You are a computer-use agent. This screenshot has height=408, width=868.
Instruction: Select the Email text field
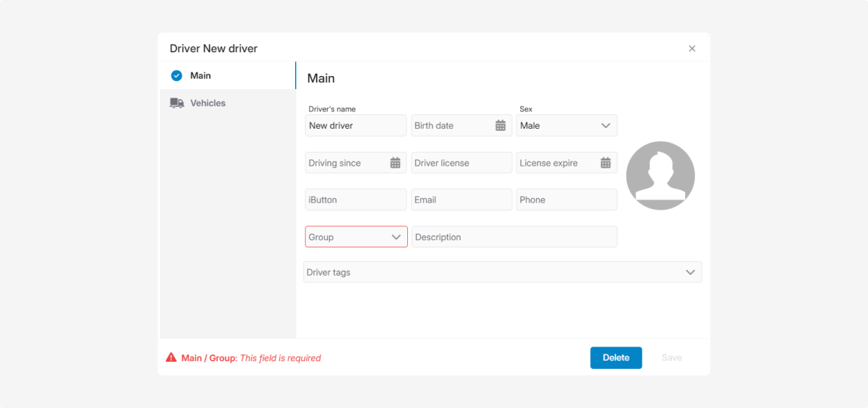pos(461,200)
